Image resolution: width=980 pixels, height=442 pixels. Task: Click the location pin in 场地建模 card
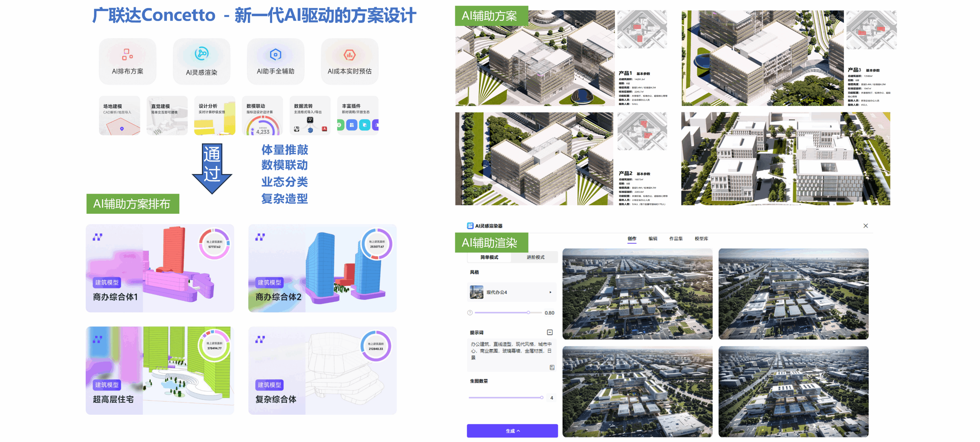pyautogui.click(x=122, y=129)
